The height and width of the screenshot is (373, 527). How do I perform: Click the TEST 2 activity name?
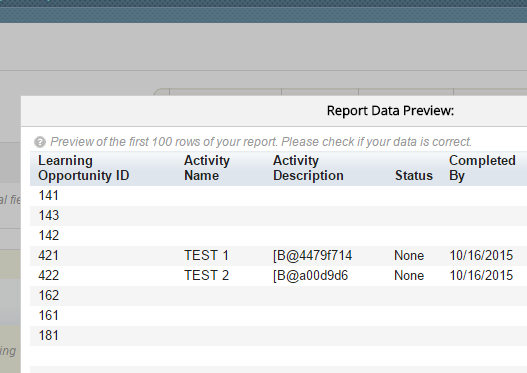pyautogui.click(x=206, y=276)
